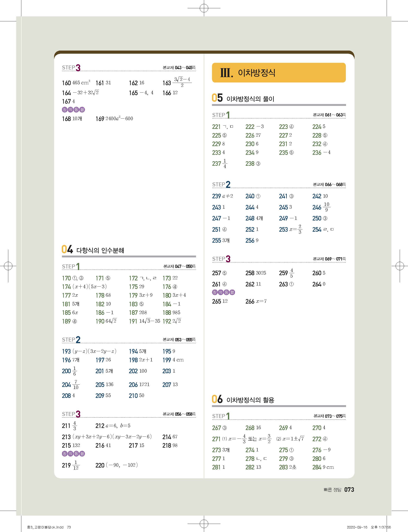Click the STEP 2 label under chapter 05
This screenshot has width=408, height=532.
(221, 185)
